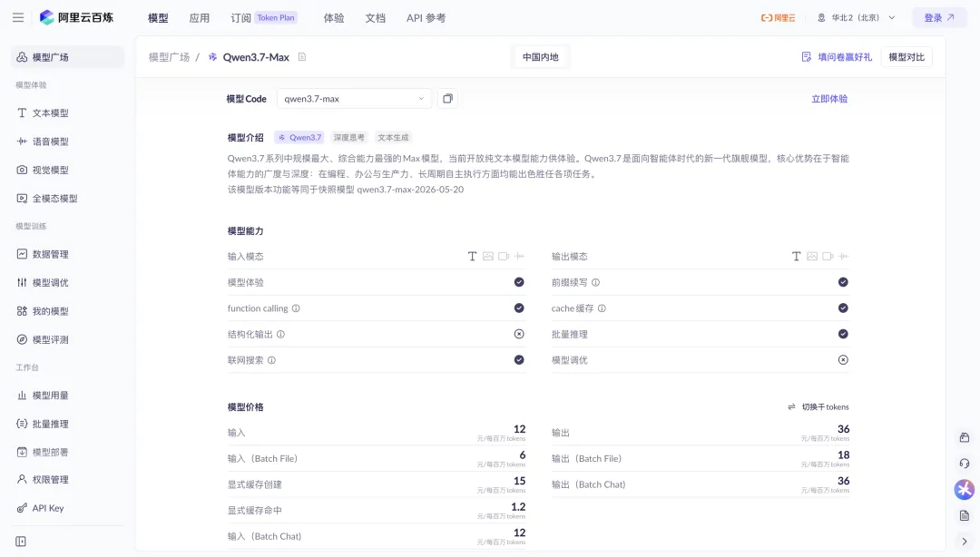
Task: Click the info icon next to cache缓存
Action: (602, 308)
